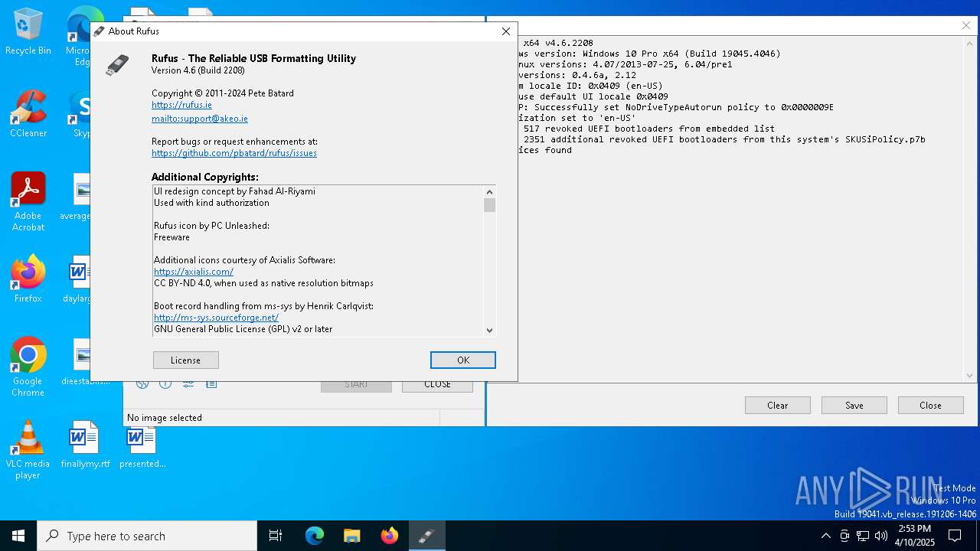Click the copyrights list scroll-up arrow
The image size is (980, 551).
(490, 191)
